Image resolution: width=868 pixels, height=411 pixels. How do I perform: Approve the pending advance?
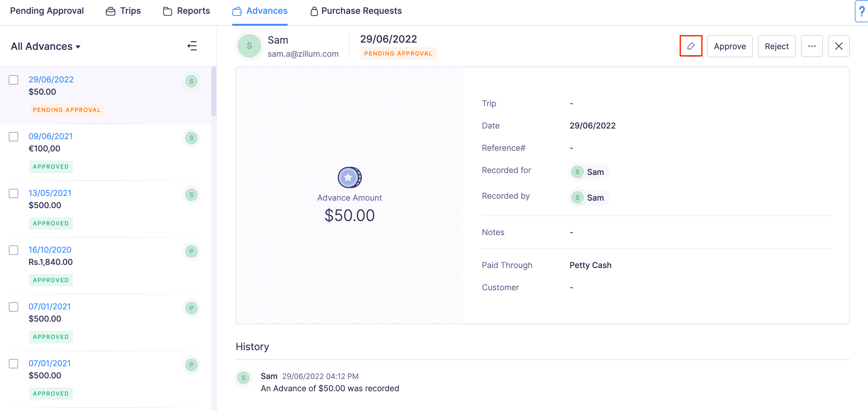(729, 46)
